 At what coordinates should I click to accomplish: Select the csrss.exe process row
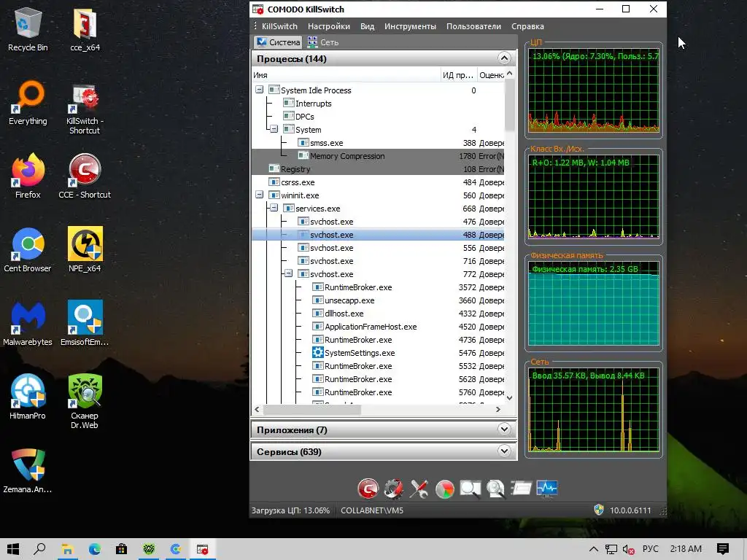pos(378,182)
